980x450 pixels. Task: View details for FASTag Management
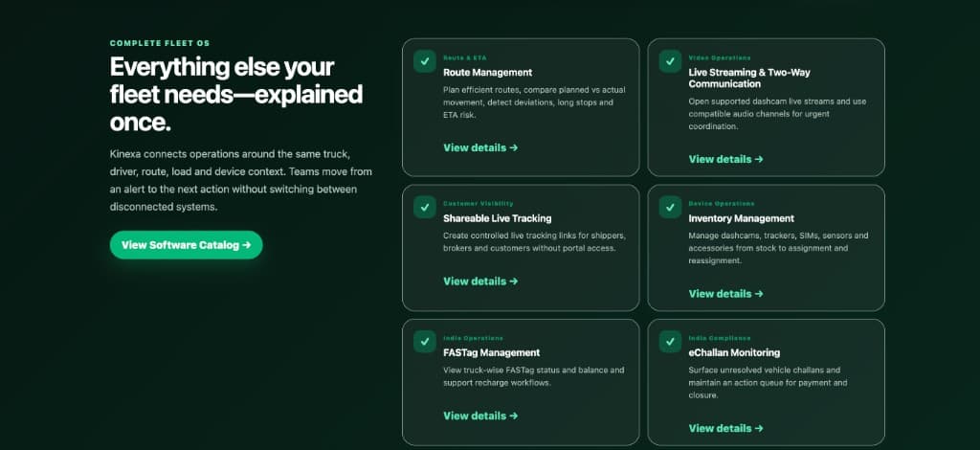(480, 416)
